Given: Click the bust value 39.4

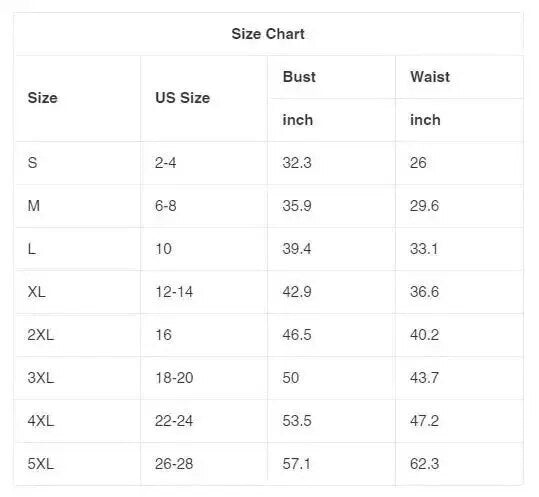Looking at the screenshot, I should 297,248.
